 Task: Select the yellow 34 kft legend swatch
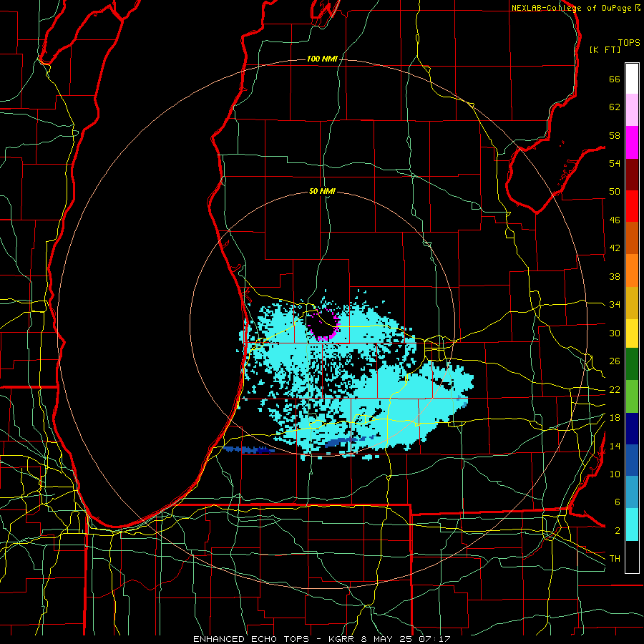point(632,333)
